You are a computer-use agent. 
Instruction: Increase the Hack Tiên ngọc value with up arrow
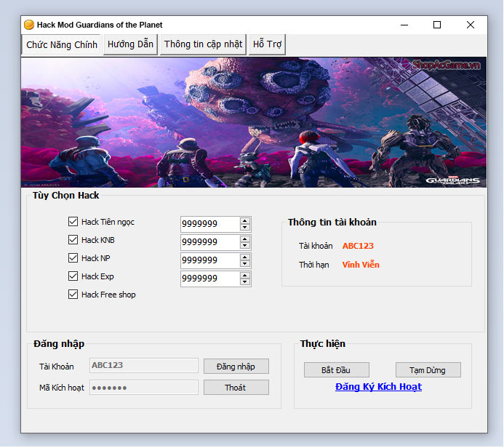pyautogui.click(x=245, y=221)
